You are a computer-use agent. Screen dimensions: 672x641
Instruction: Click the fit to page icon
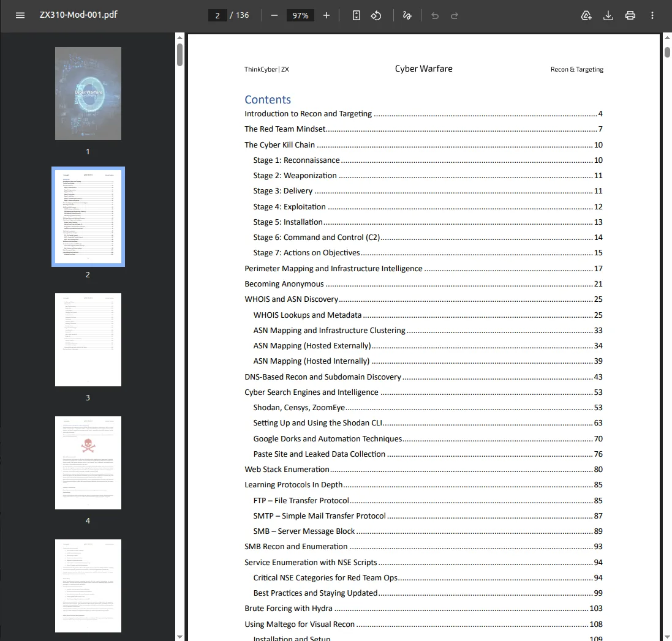[x=356, y=15]
